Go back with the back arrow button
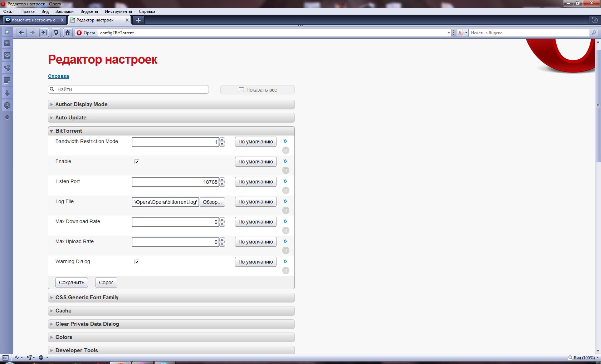 (21, 33)
